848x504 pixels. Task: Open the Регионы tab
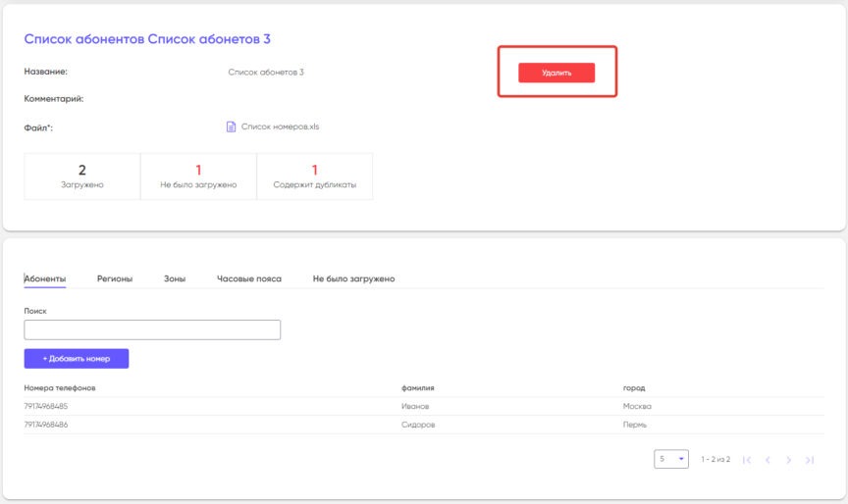(x=115, y=278)
